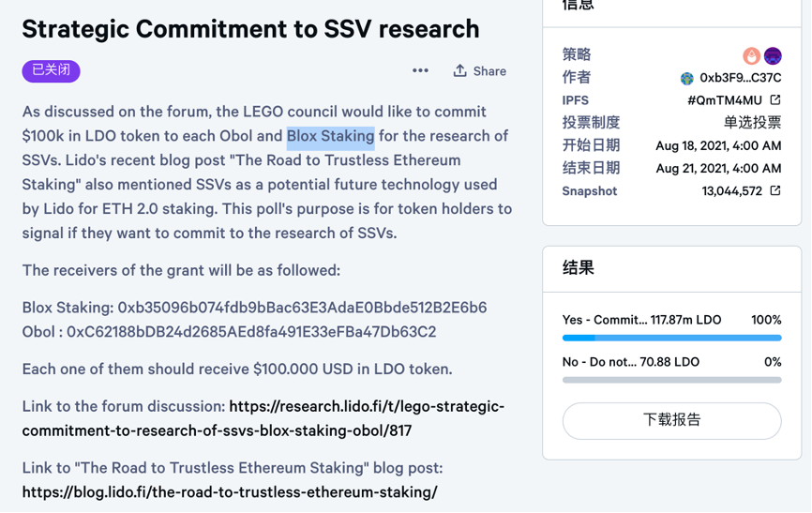Image resolution: width=812 pixels, height=513 pixels.
Task: Click the purple strategy icon
Action: [x=773, y=55]
